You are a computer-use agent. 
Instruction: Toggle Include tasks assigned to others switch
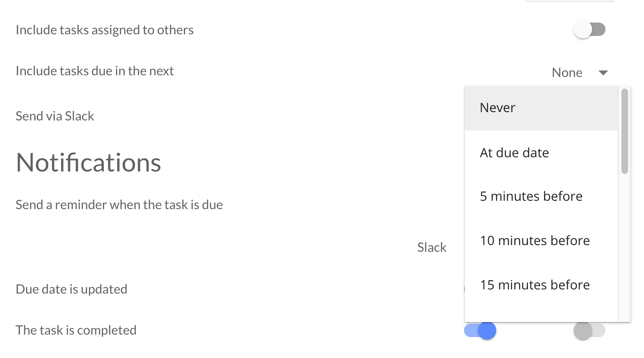[x=589, y=30]
